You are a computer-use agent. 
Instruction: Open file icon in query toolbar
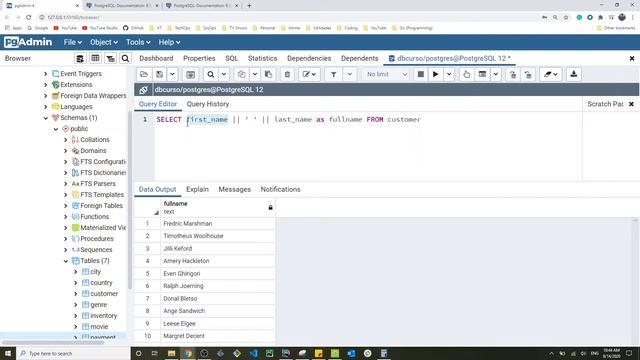(144, 74)
